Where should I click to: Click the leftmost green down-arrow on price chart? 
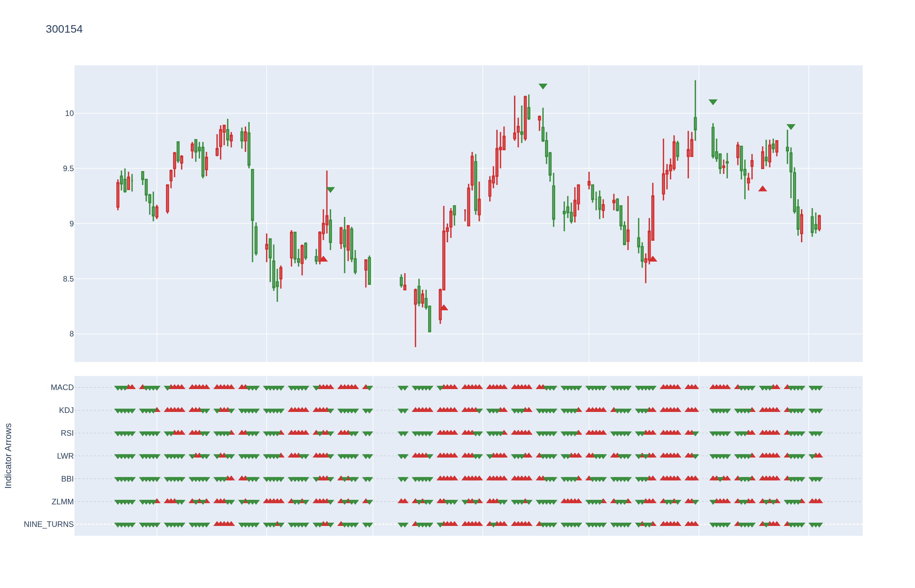click(330, 190)
